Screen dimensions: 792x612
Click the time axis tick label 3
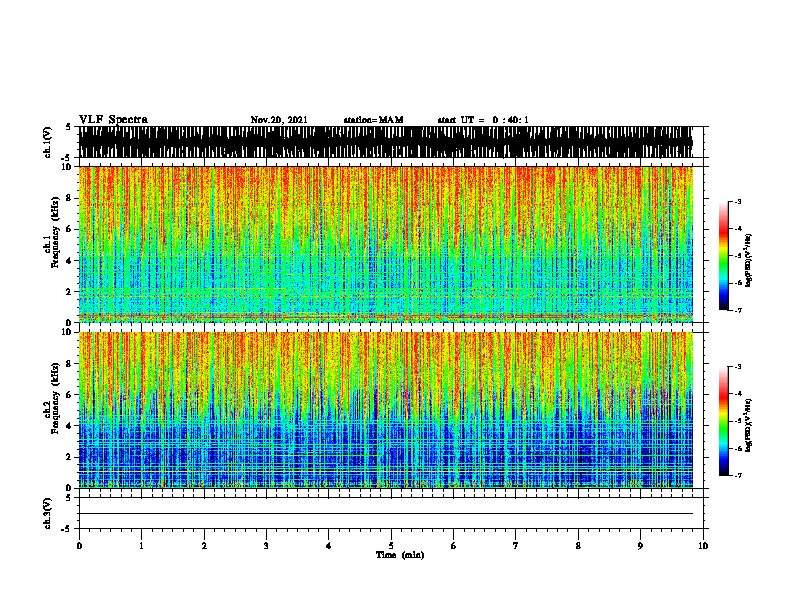[266, 546]
